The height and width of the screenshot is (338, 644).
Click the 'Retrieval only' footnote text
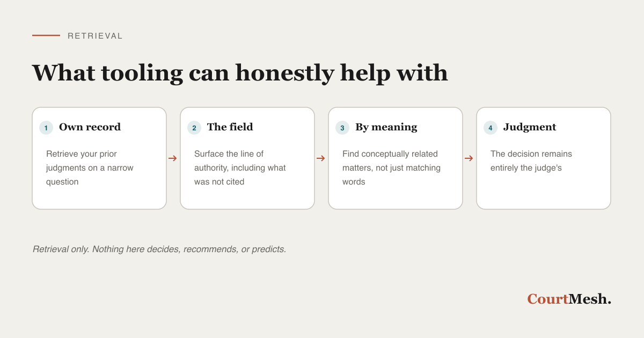click(159, 249)
